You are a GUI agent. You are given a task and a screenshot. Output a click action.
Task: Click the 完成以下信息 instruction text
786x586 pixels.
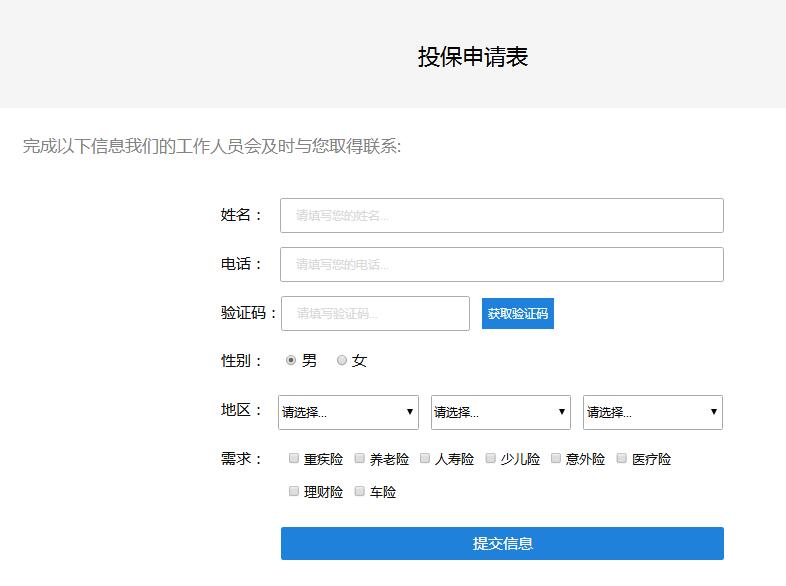[212, 146]
